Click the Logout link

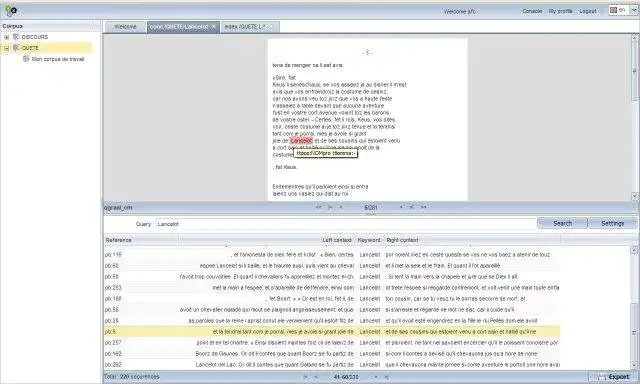pos(588,11)
